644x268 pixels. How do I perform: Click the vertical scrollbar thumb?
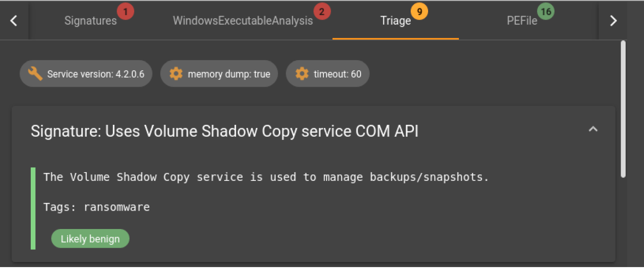[623, 109]
